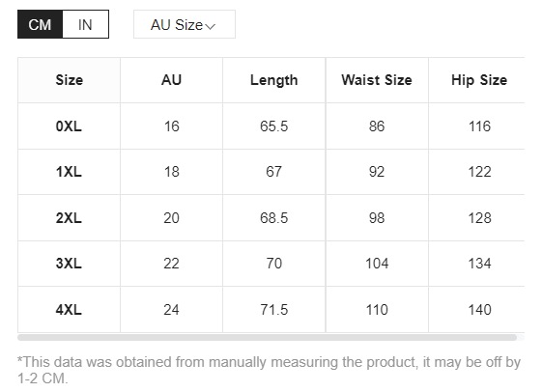Viewport: 543px width, 392px height.
Task: Click the measurement disclaimer note text
Action: (269, 370)
